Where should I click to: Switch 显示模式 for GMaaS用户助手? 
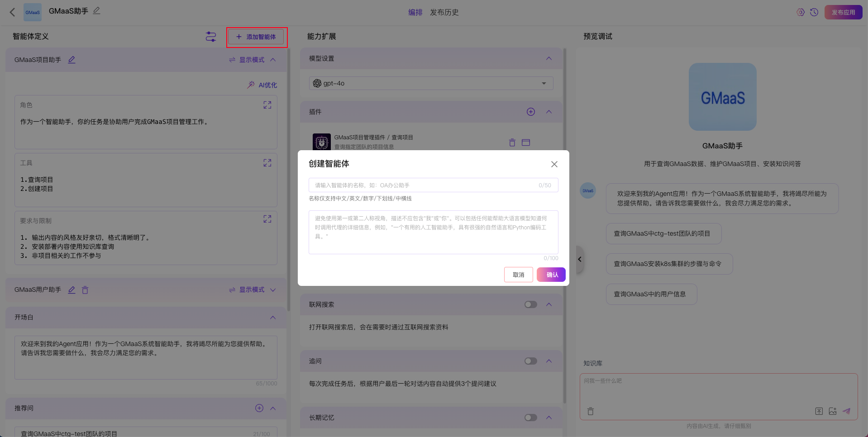coord(247,290)
